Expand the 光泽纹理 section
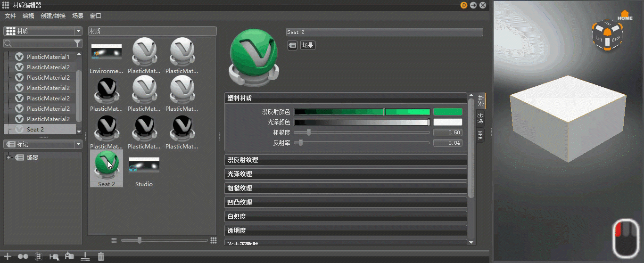 346,174
